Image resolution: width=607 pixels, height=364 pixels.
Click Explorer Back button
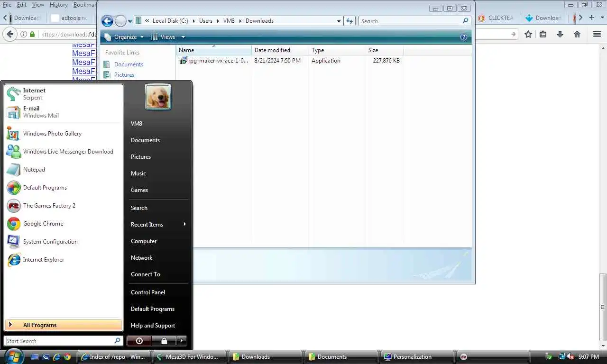point(108,21)
